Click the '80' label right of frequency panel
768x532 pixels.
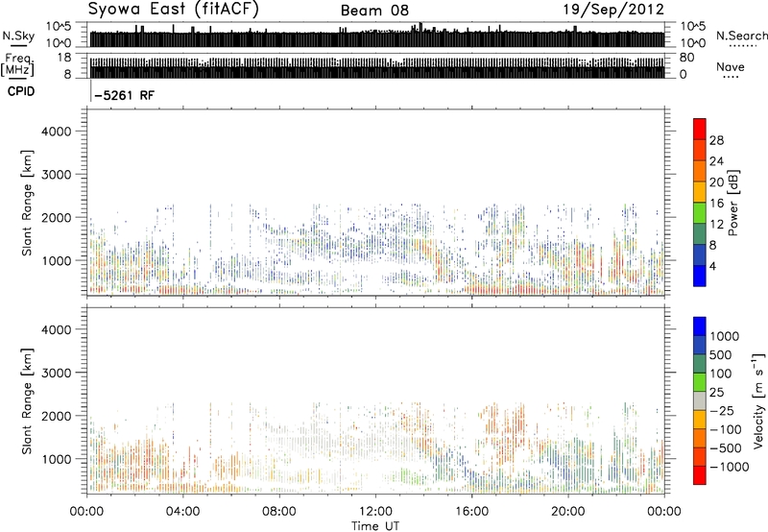[x=686, y=58]
